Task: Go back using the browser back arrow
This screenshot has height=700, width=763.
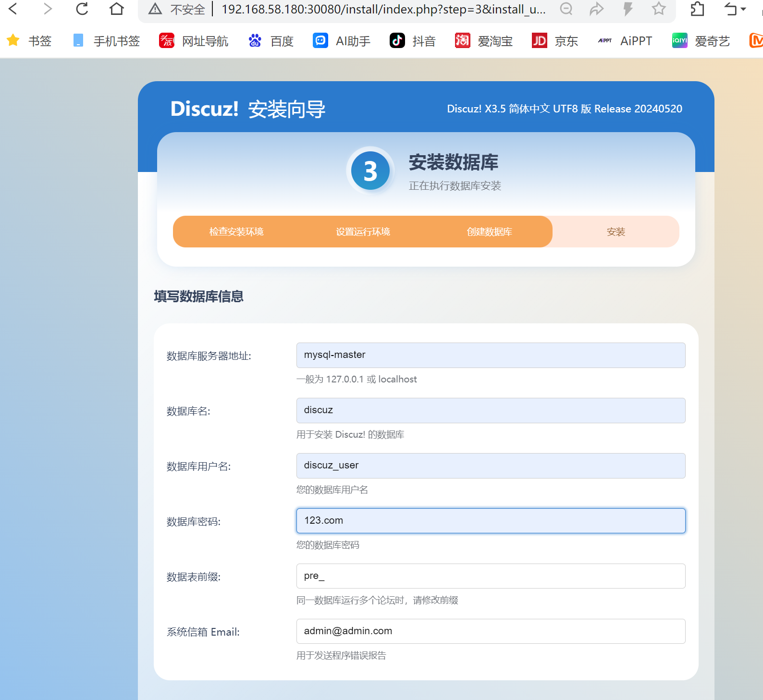Action: point(13,9)
